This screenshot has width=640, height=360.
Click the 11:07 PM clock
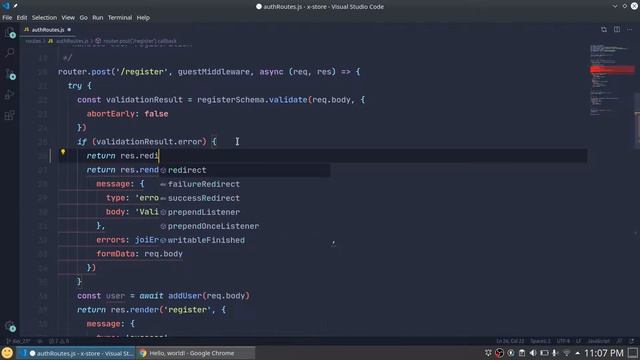click(604, 353)
